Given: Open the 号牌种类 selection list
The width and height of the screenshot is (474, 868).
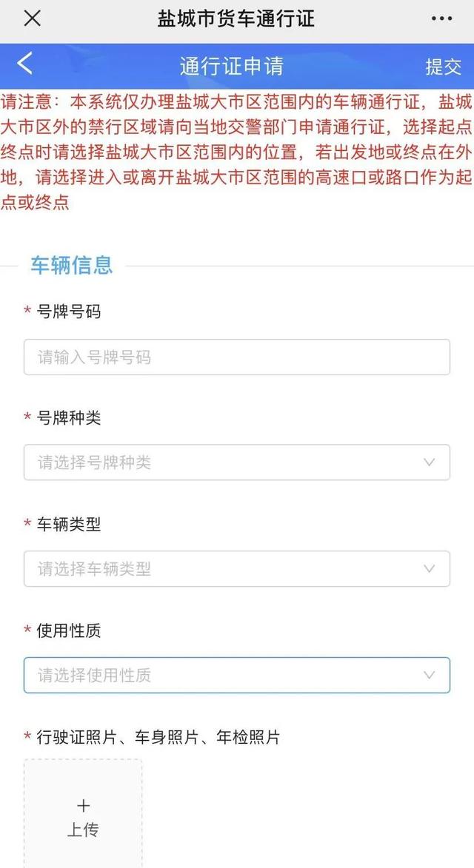Looking at the screenshot, I should click(237, 462).
